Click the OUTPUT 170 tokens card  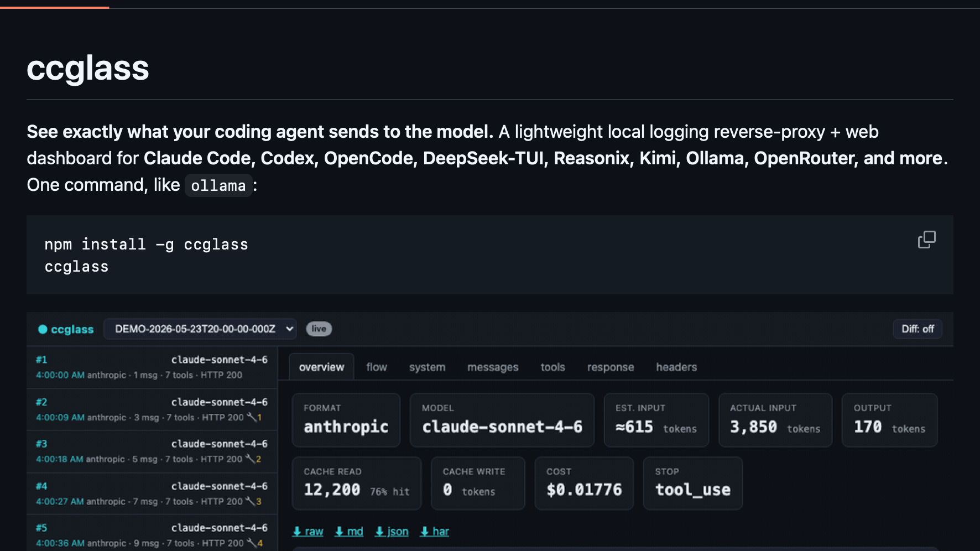890,420
